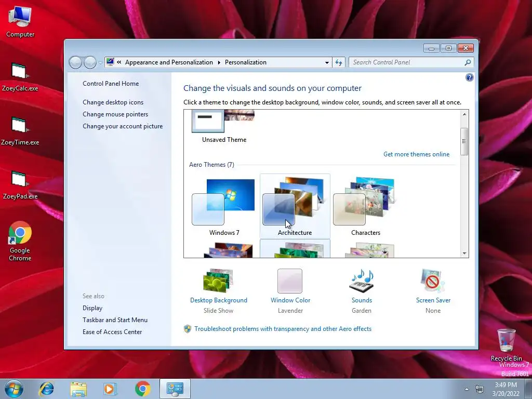Image resolution: width=532 pixels, height=399 pixels.
Task: Select the Google Chrome desktop shortcut
Action: (x=20, y=241)
